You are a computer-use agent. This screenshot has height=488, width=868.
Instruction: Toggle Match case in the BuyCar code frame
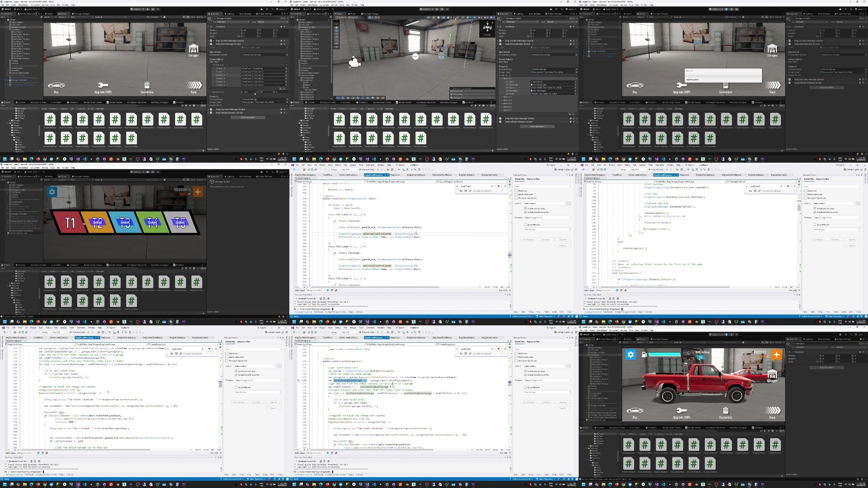[x=516, y=191]
